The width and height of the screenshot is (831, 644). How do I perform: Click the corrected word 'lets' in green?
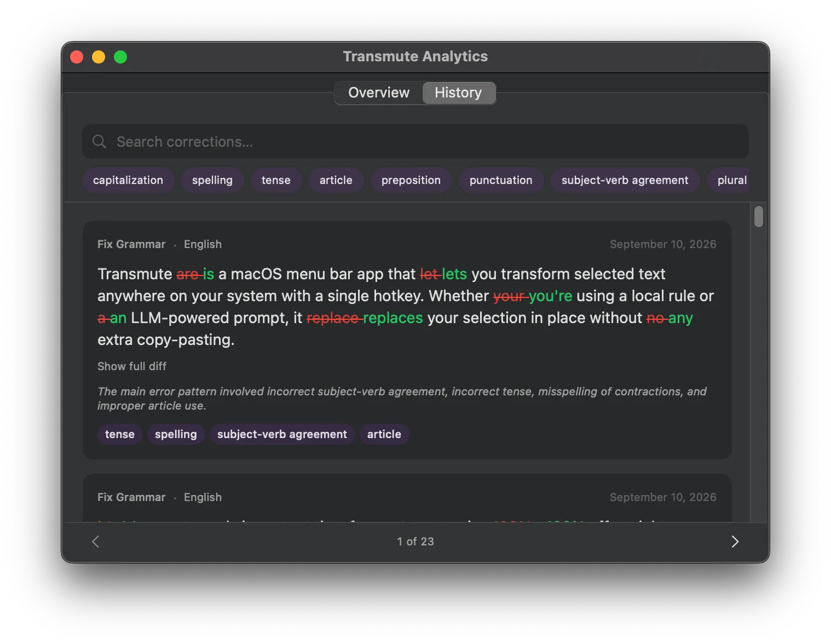tap(454, 274)
